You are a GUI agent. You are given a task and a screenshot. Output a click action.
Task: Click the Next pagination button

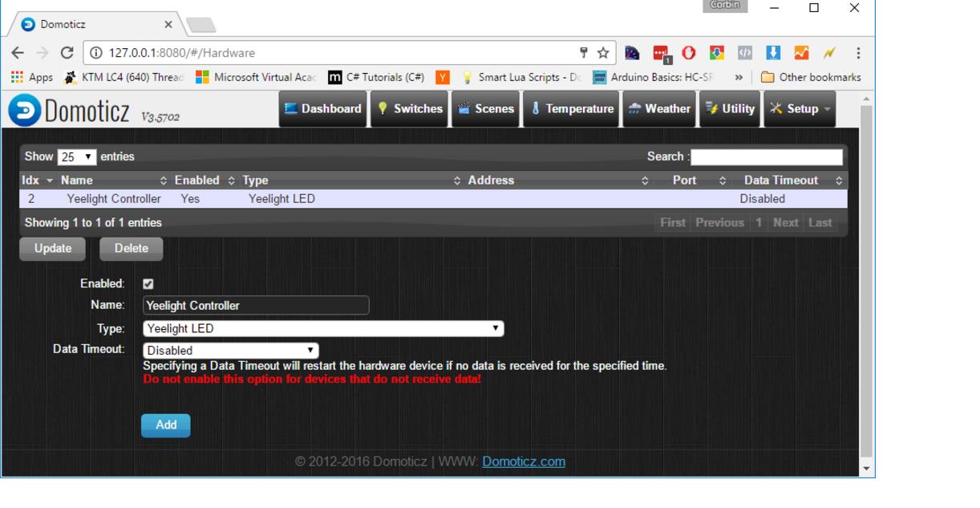pyautogui.click(x=786, y=222)
